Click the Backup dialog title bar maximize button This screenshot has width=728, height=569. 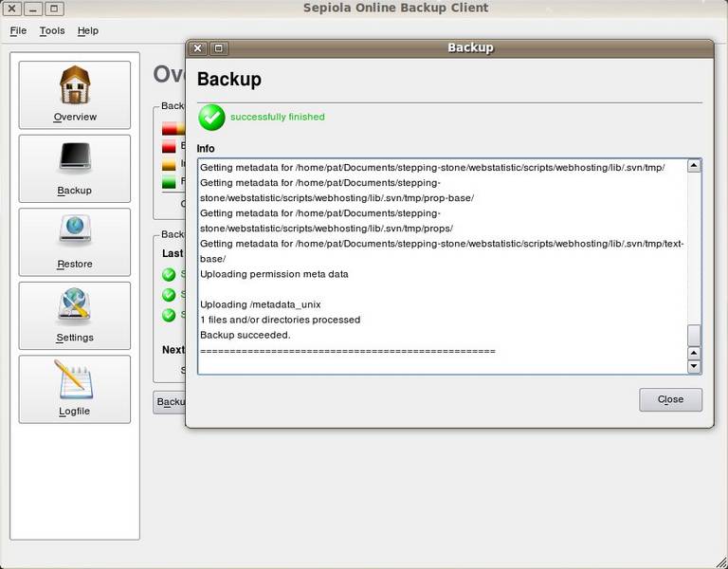click(219, 48)
